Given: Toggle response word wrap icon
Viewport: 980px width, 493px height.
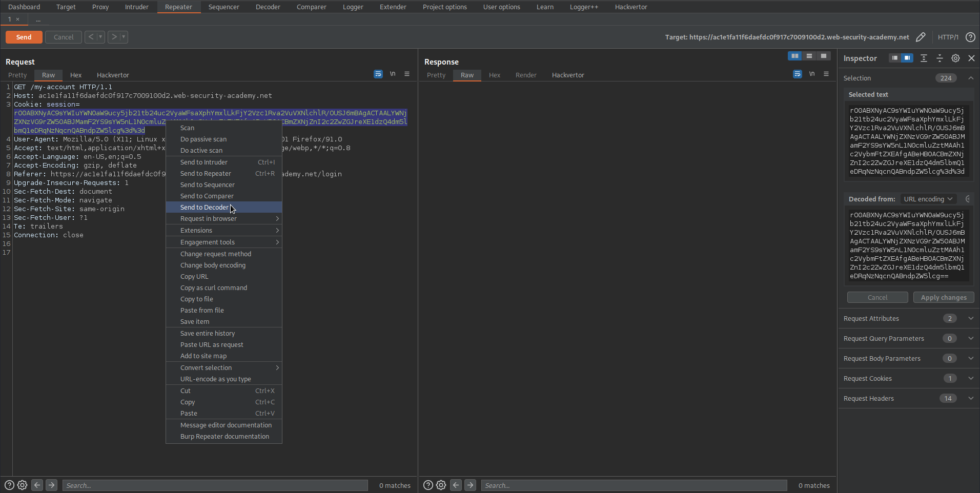Looking at the screenshot, I should [798, 74].
